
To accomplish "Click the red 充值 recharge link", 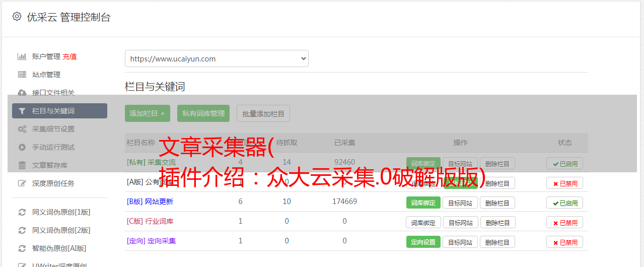I will [x=69, y=56].
